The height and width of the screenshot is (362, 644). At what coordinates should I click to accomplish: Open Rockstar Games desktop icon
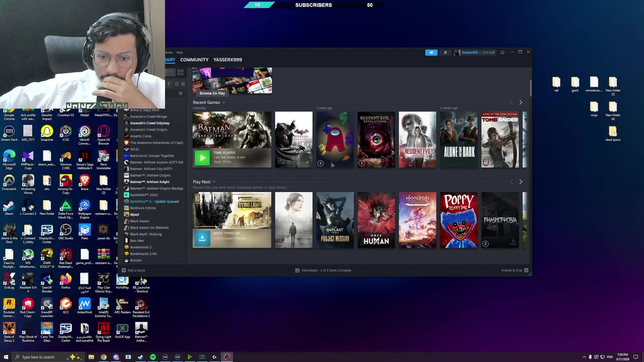[9, 308]
